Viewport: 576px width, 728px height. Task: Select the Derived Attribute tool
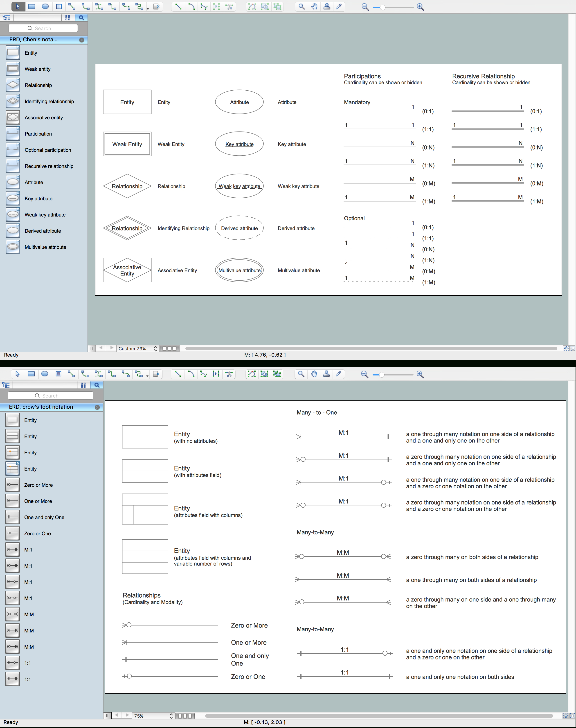pos(12,230)
